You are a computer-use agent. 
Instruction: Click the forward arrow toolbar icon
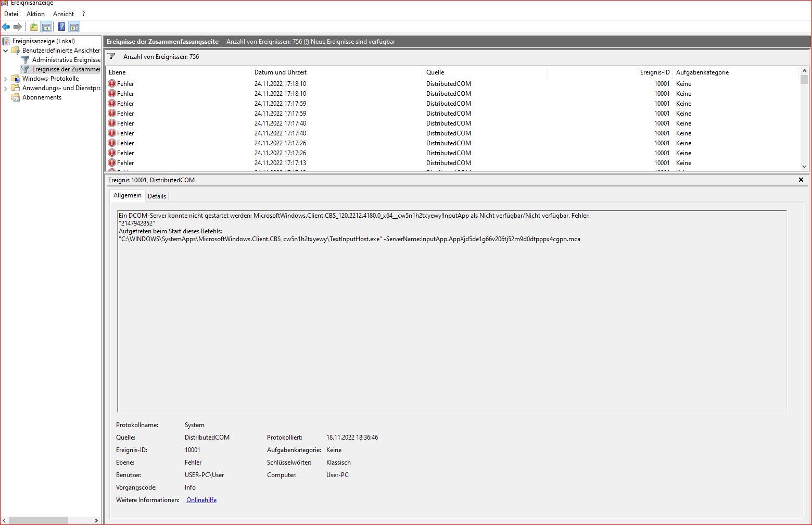click(18, 27)
